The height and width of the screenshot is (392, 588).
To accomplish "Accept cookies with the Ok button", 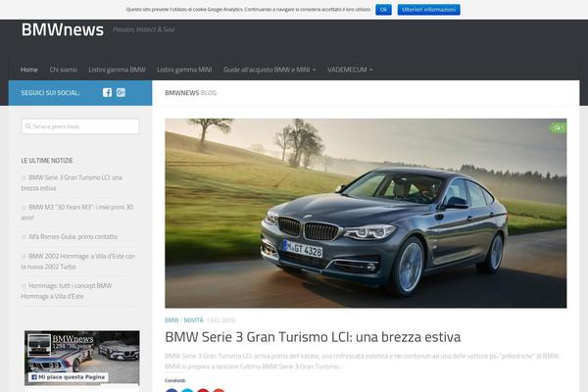I will (383, 10).
